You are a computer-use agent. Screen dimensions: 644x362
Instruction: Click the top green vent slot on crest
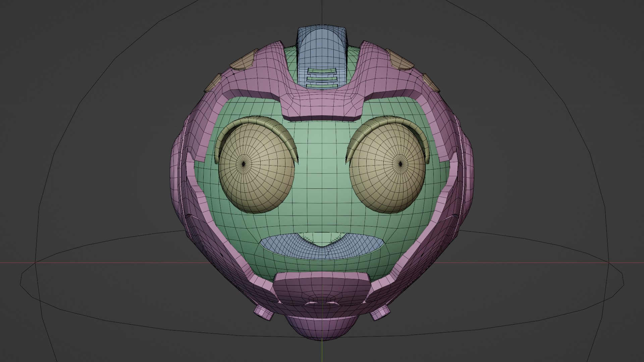322,71
